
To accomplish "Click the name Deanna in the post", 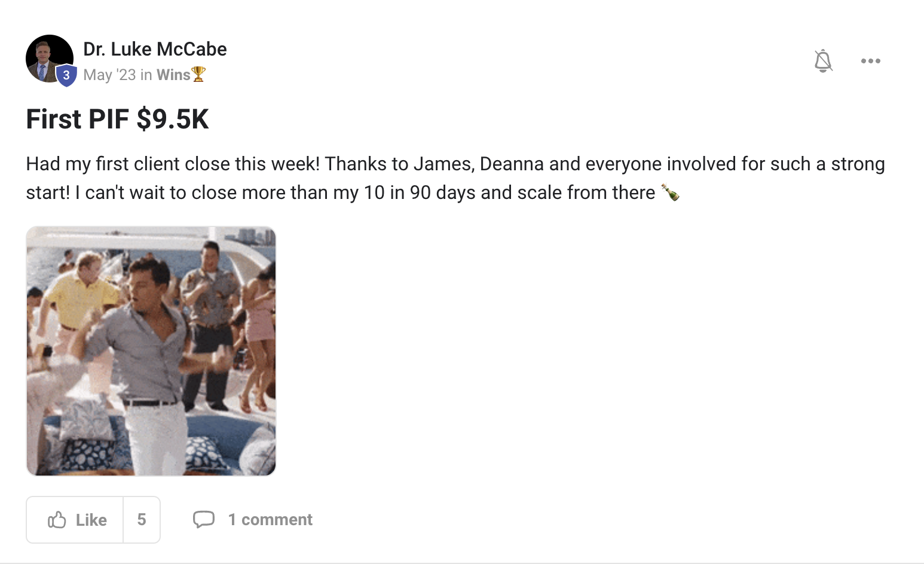I will click(x=512, y=164).
